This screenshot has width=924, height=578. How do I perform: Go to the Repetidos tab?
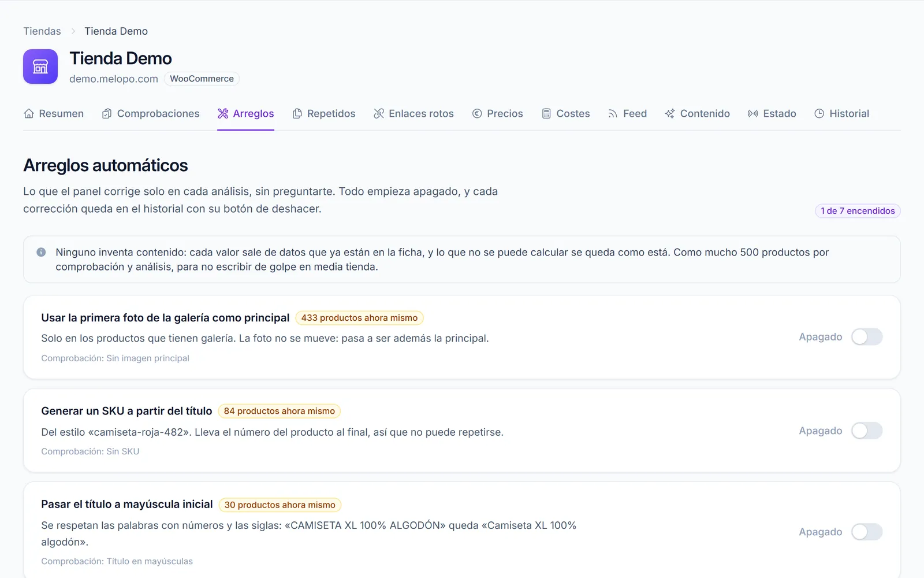pos(324,113)
